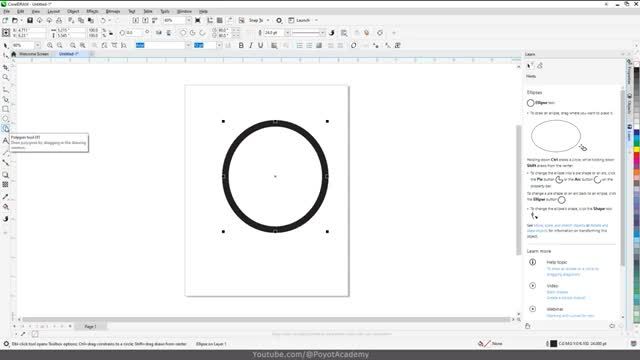640x360 pixels.
Task: Open the zoom dropdown beside Pick tool
Action: click(38, 45)
